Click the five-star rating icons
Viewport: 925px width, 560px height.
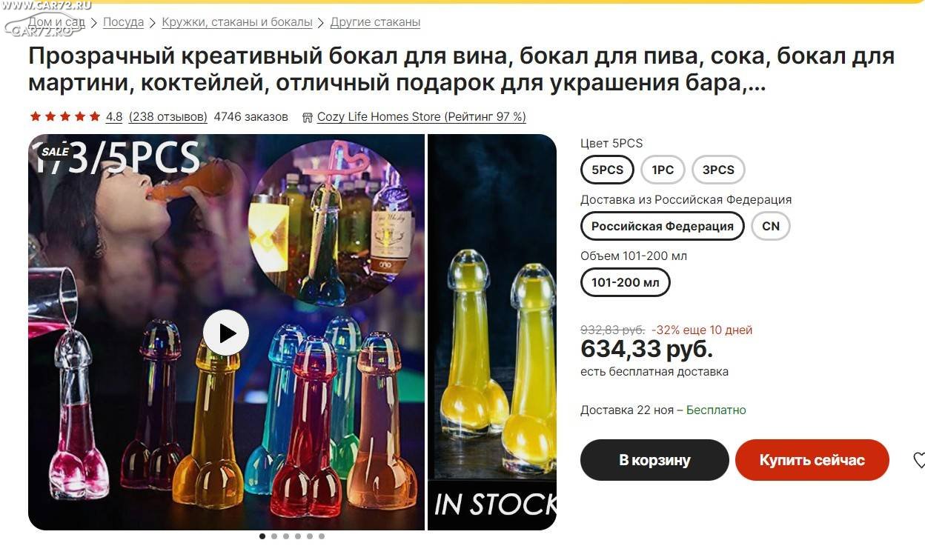(64, 116)
